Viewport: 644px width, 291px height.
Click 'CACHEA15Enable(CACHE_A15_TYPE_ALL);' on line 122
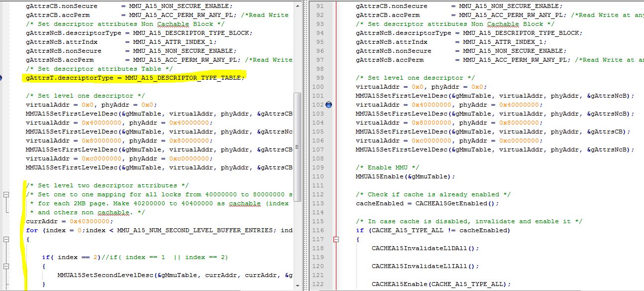coord(441,284)
